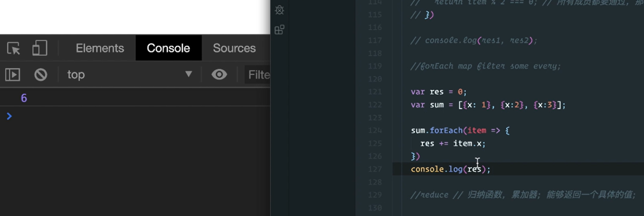Click the 'res += item.x;' line

click(x=453, y=143)
